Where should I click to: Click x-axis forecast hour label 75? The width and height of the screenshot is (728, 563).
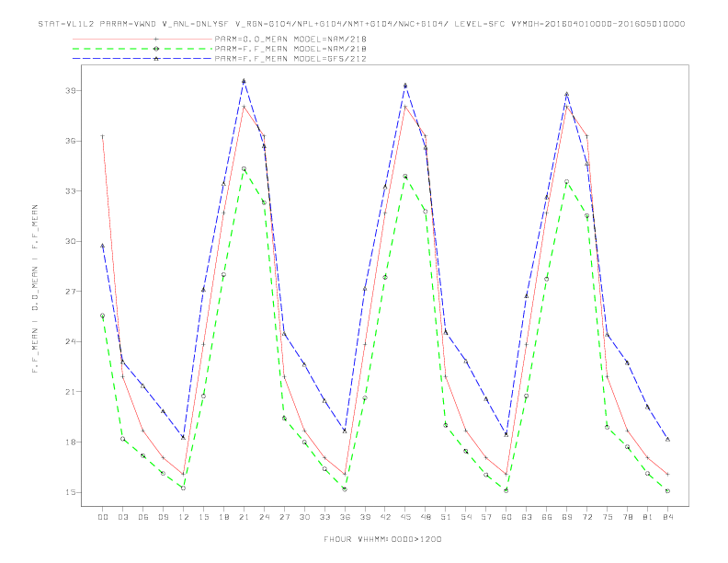608,517
